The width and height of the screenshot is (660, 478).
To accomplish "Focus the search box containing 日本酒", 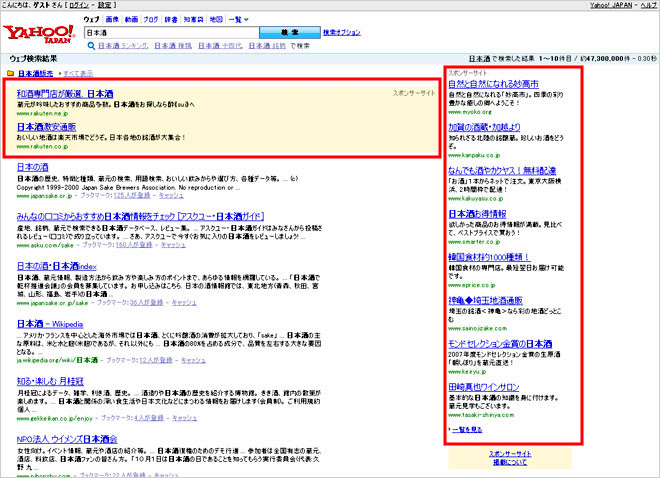I will 171,33.
